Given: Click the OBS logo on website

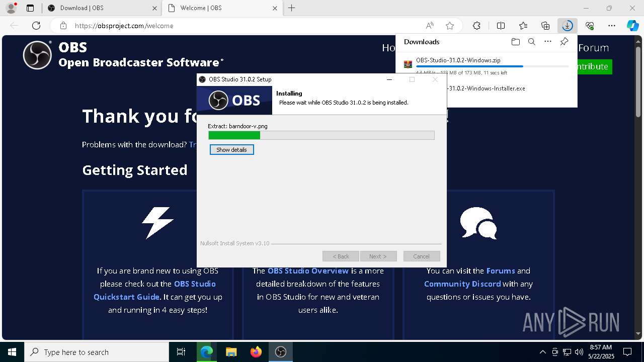Looking at the screenshot, I should click(37, 55).
